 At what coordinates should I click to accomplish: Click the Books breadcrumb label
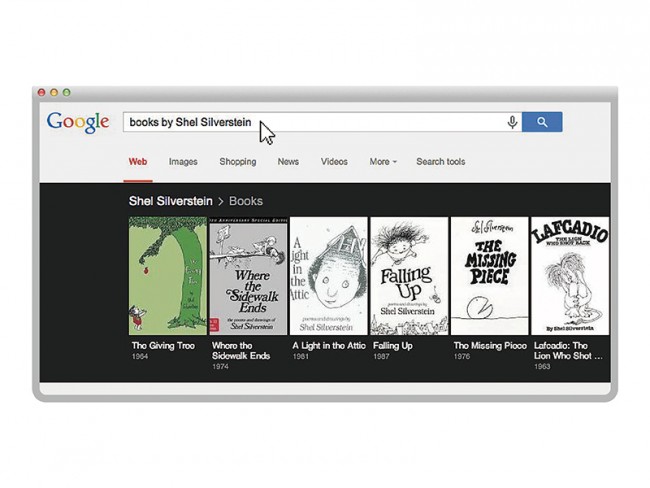pos(246,201)
